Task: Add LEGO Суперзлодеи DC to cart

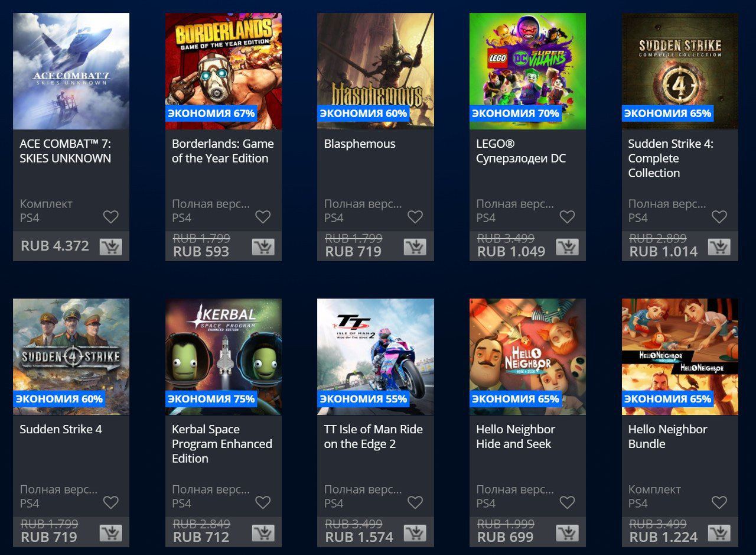Action: click(567, 246)
